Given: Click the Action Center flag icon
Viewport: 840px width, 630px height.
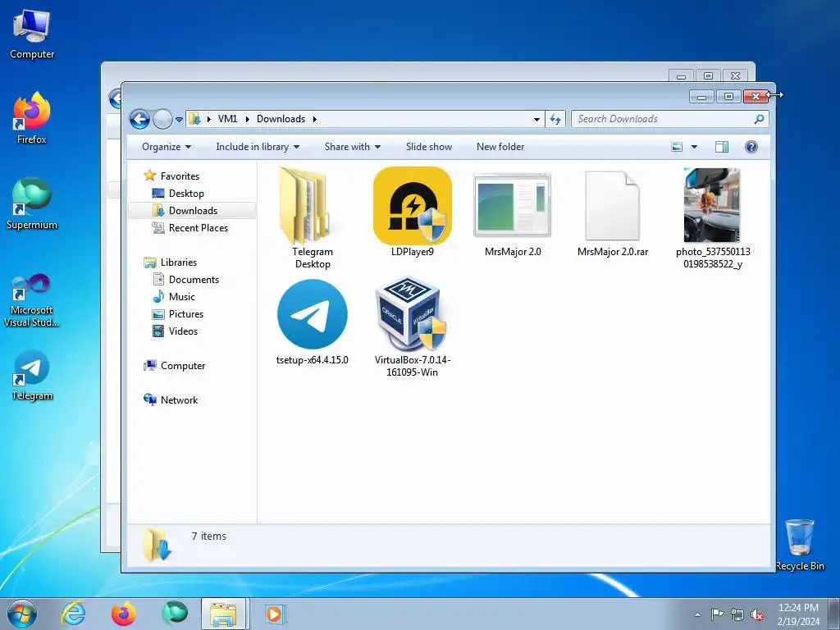Looking at the screenshot, I should coord(717,614).
